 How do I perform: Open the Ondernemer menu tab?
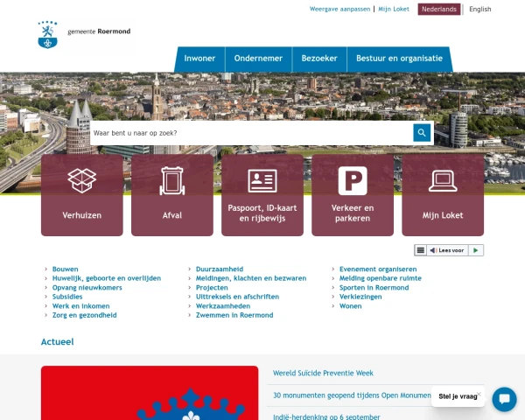(x=258, y=59)
